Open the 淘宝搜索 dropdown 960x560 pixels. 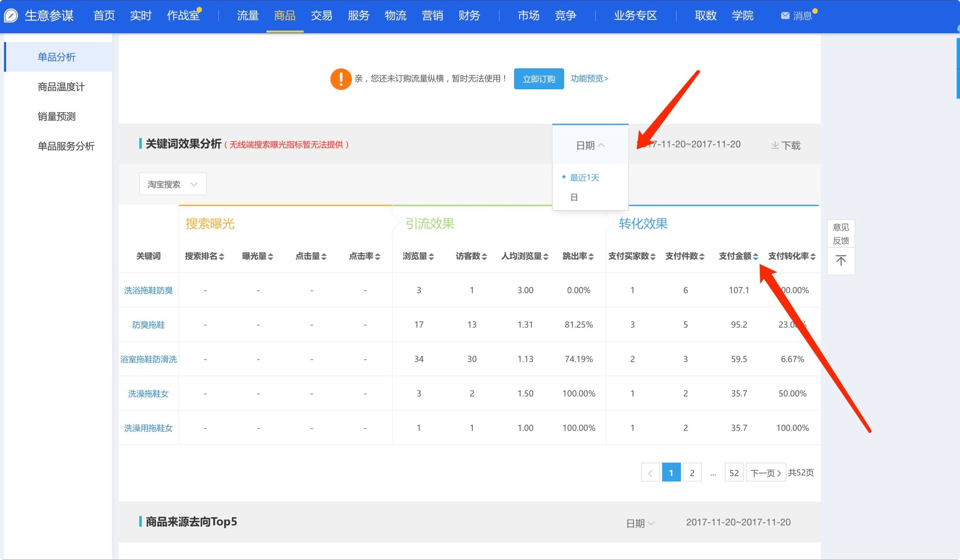tap(172, 184)
